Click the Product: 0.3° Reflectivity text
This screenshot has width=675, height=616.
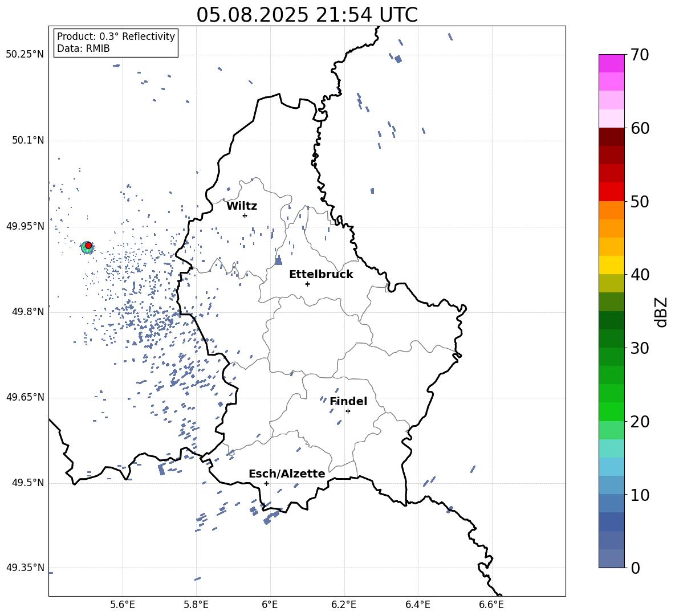116,36
